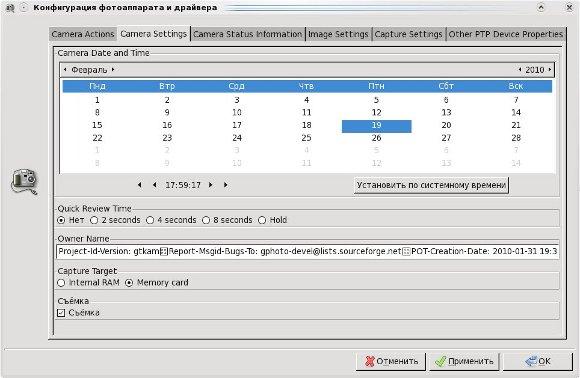Advance to the month after Февраль
The height and width of the screenshot is (378, 580).
click(x=113, y=70)
